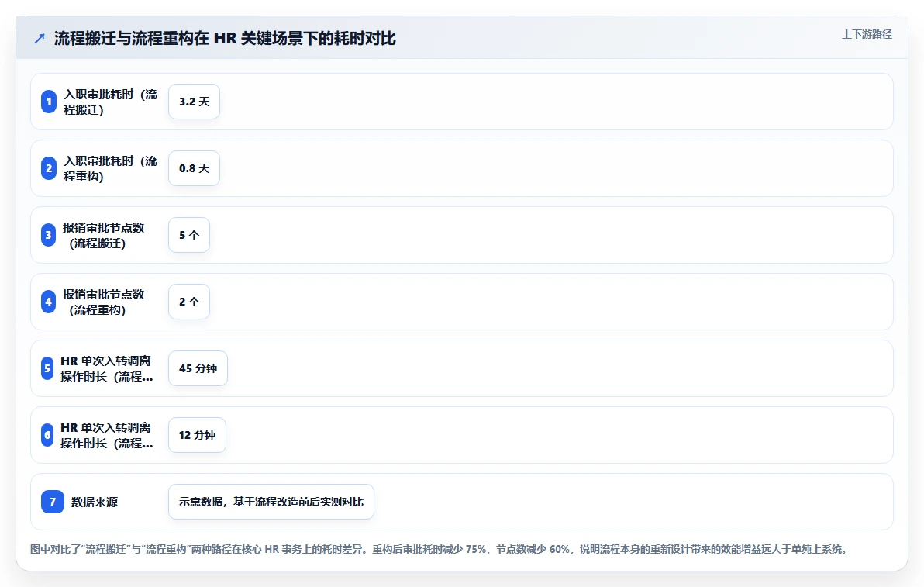Click the HR 单次入转调离 label in row 6

click(x=107, y=435)
